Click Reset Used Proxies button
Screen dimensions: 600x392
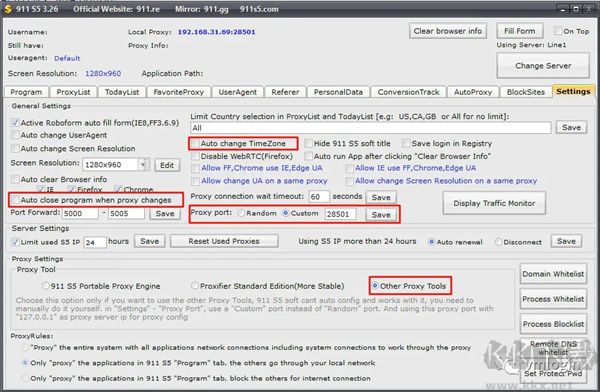(x=224, y=241)
